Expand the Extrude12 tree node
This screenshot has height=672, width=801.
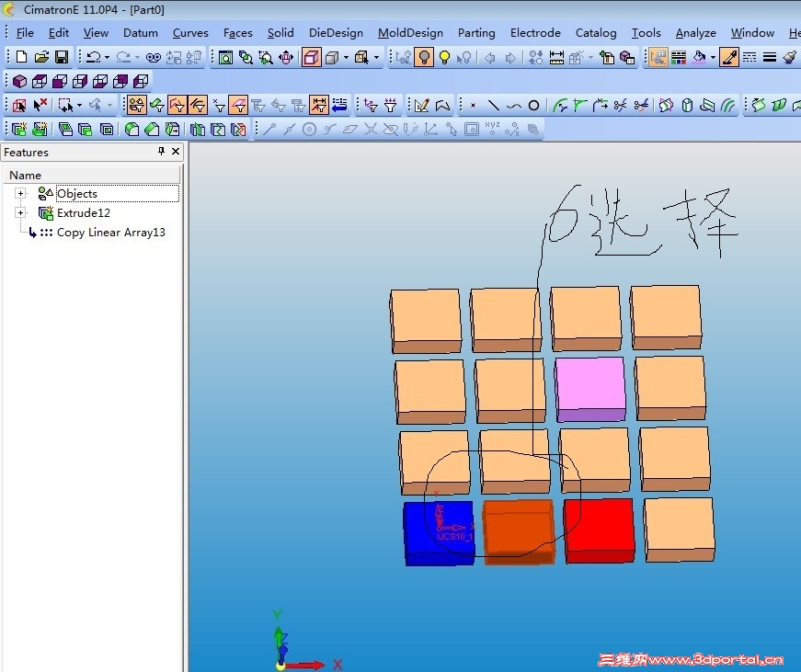click(x=20, y=212)
